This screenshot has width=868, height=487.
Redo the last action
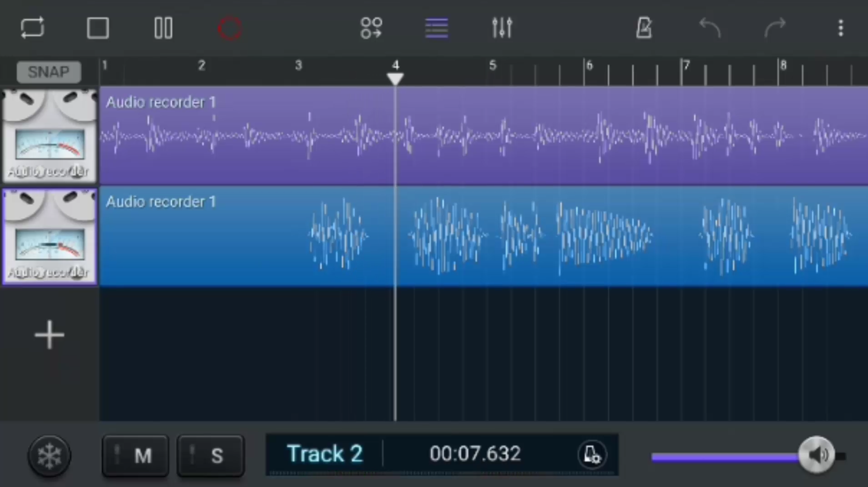pos(775,28)
